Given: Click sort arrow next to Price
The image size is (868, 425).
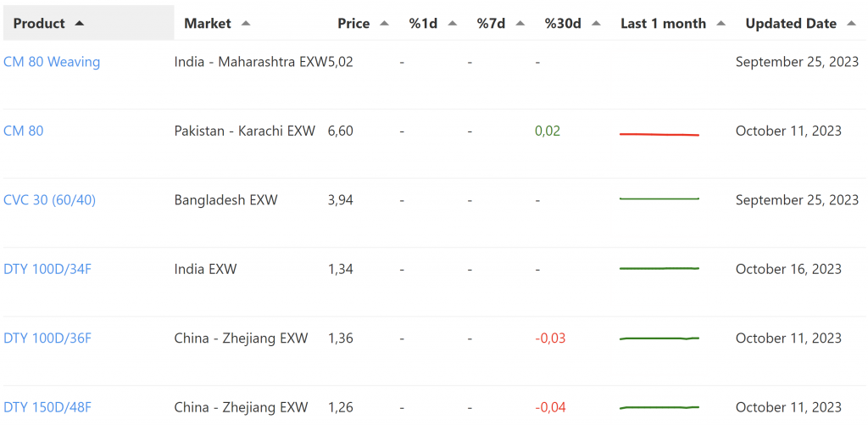Looking at the screenshot, I should 384,24.
